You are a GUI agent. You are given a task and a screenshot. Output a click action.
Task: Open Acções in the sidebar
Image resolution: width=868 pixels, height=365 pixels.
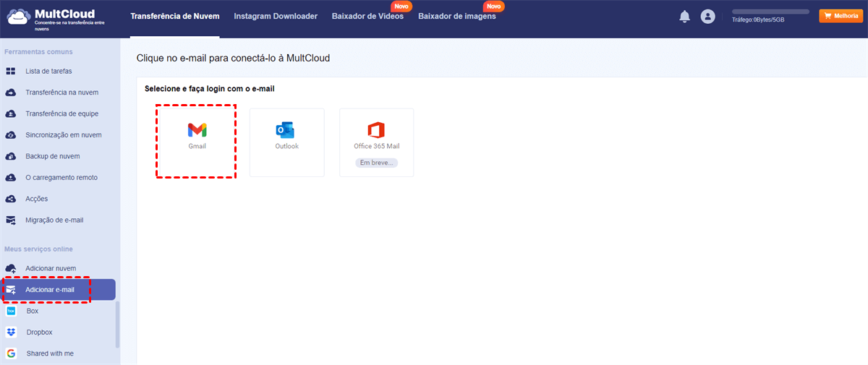point(36,199)
